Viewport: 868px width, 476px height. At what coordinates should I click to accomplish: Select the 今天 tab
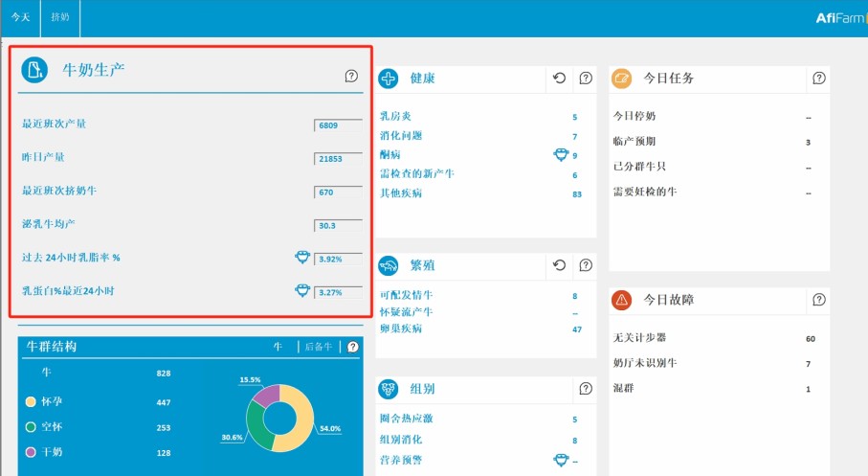pyautogui.click(x=20, y=18)
